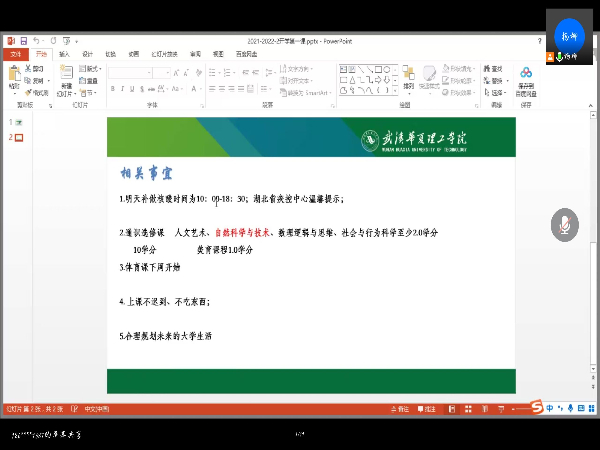Toggle underline formatting (U)
Image resolution: width=600 pixels, height=450 pixels.
click(x=132, y=89)
